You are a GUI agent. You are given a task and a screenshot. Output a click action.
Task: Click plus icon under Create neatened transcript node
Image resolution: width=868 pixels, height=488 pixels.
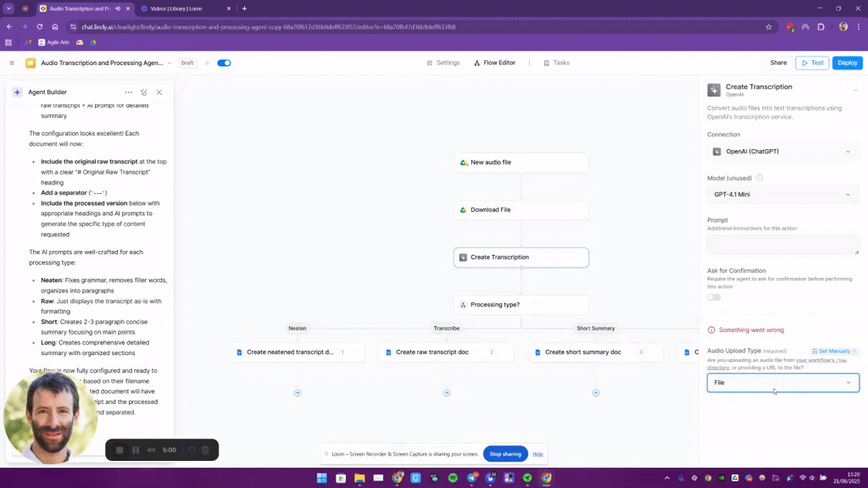[298, 393]
